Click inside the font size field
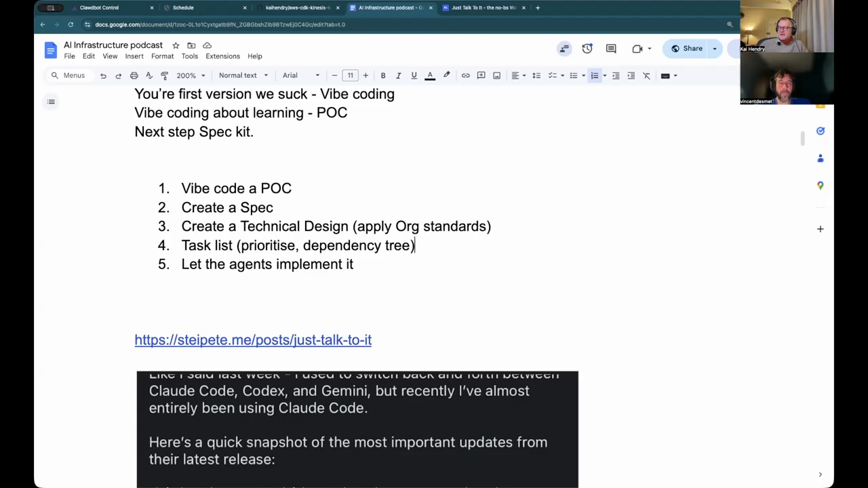Viewport: 868px width, 488px height. point(350,75)
